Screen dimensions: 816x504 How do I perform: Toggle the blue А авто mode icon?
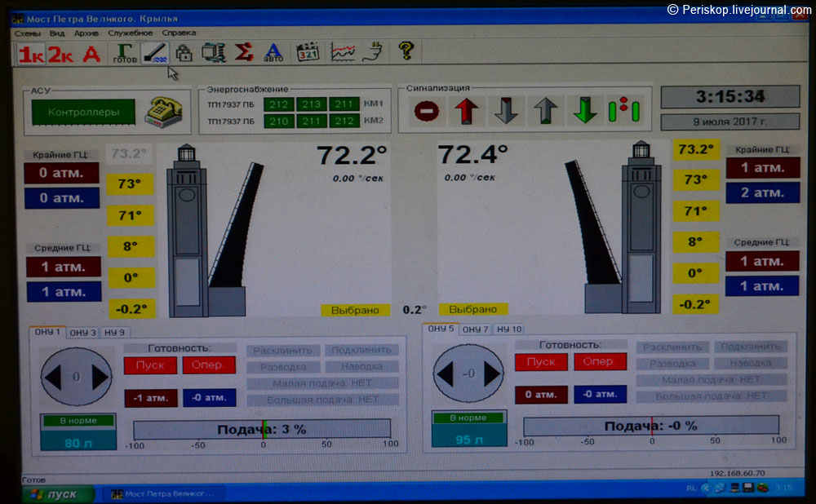[x=273, y=53]
